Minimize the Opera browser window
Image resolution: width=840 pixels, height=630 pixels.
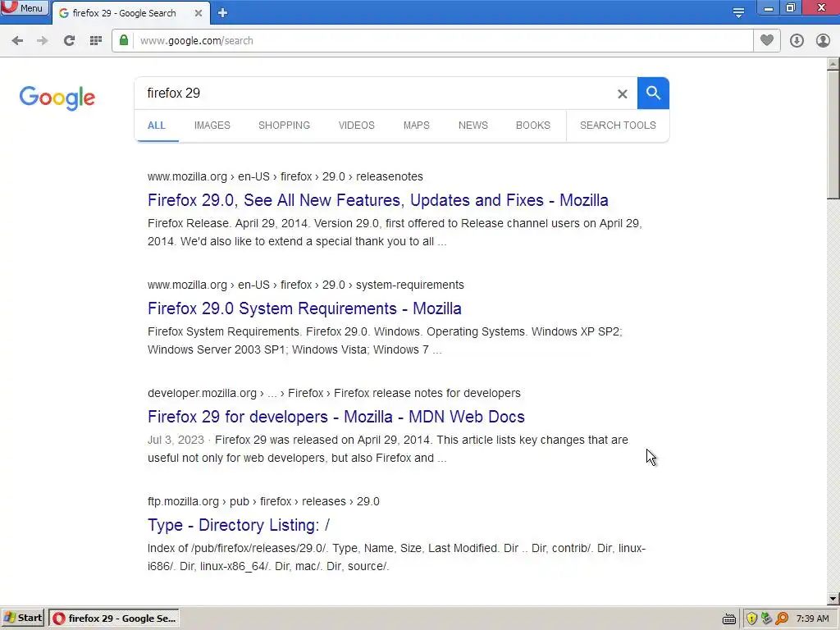[768, 8]
